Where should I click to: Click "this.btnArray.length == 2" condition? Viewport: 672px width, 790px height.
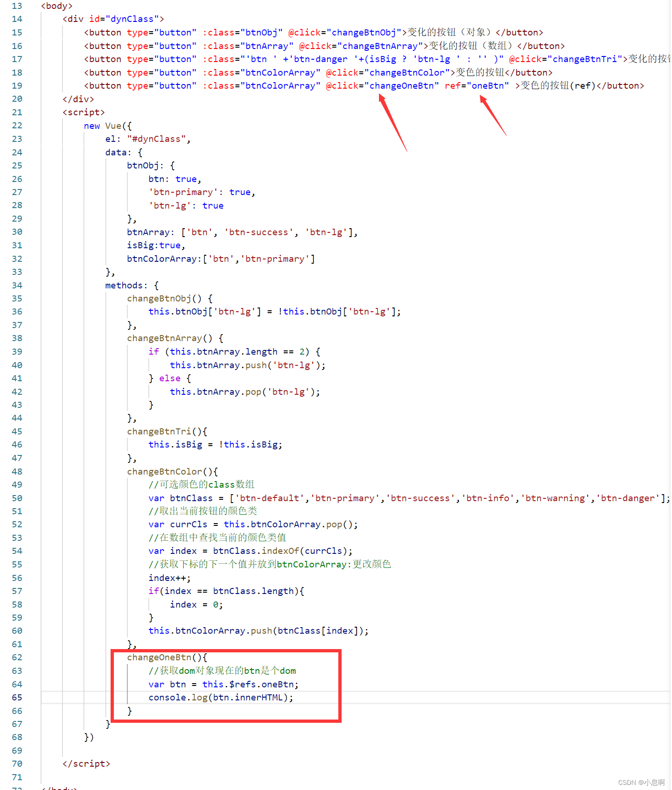237,352
